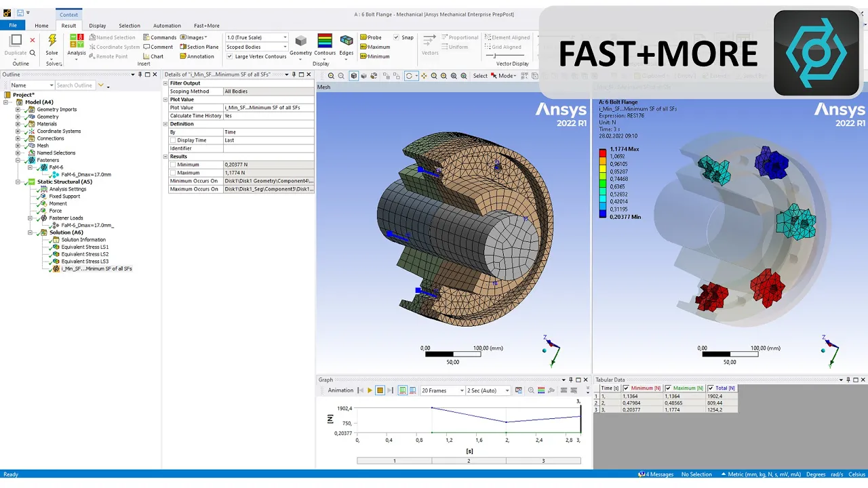868x488 pixels.
Task: Switch to the Automation ribbon tab
Action: [x=167, y=26]
